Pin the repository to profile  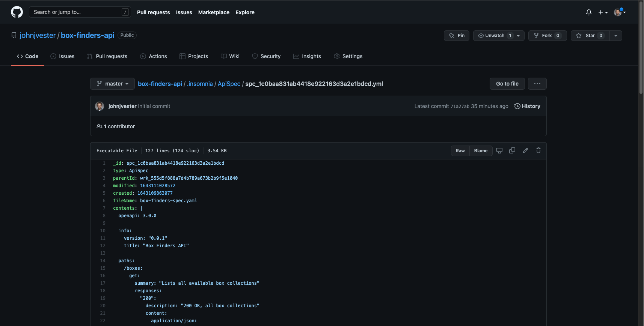pyautogui.click(x=457, y=36)
